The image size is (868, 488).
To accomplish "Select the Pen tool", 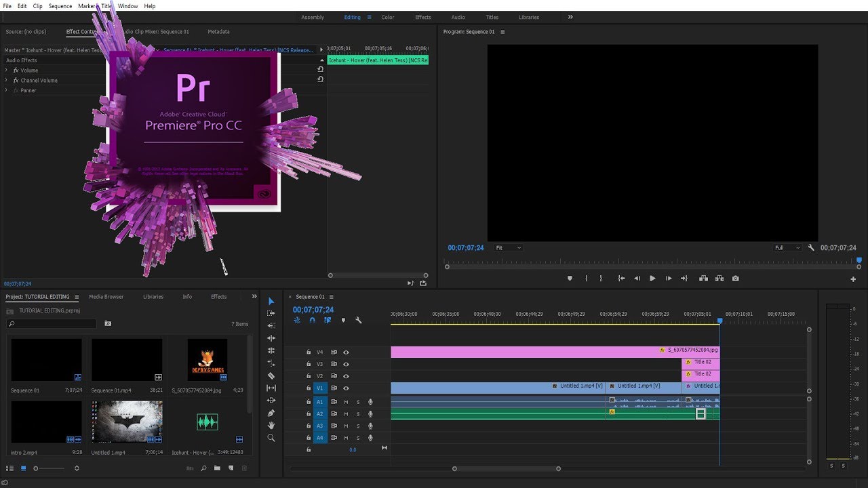I will (271, 413).
